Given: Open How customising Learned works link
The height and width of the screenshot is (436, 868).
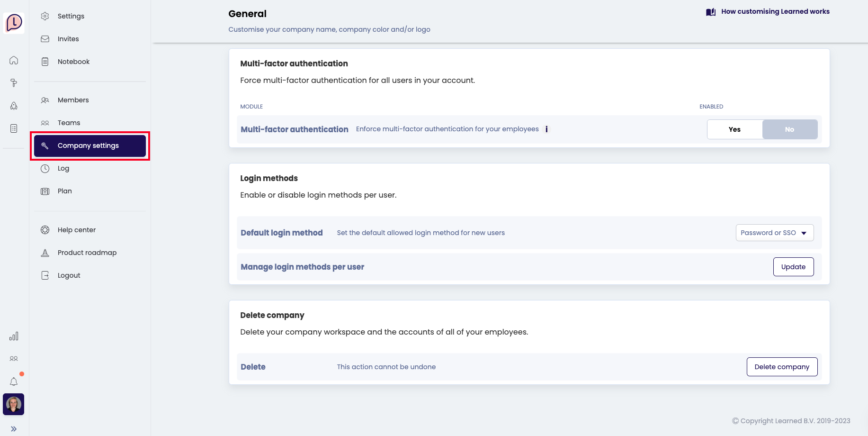Looking at the screenshot, I should click(x=775, y=12).
